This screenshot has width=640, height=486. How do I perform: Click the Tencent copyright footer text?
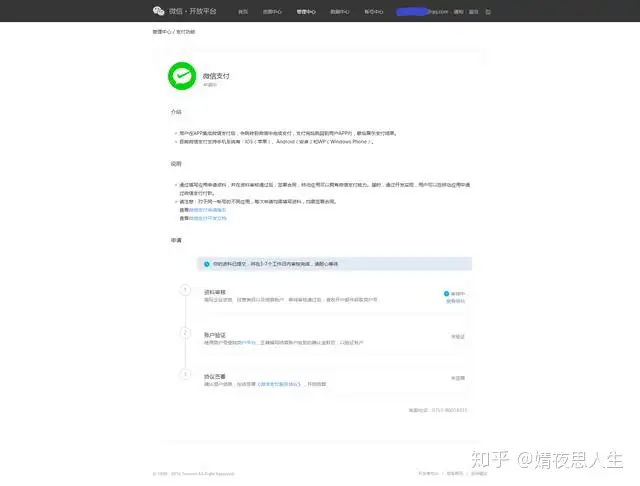pos(193,474)
